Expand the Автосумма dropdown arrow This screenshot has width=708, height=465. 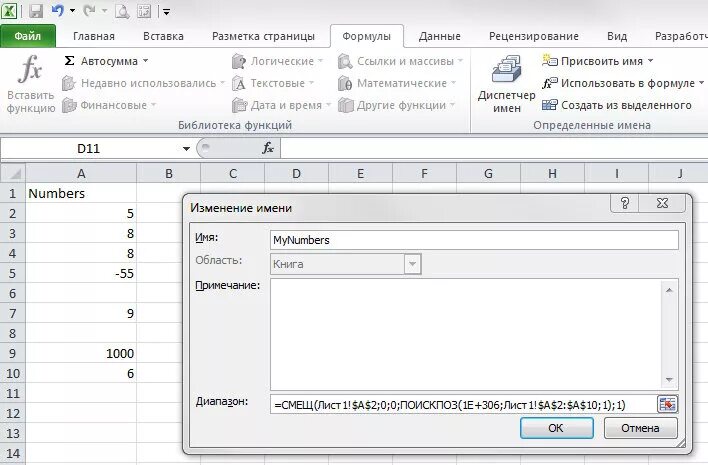pos(145,60)
